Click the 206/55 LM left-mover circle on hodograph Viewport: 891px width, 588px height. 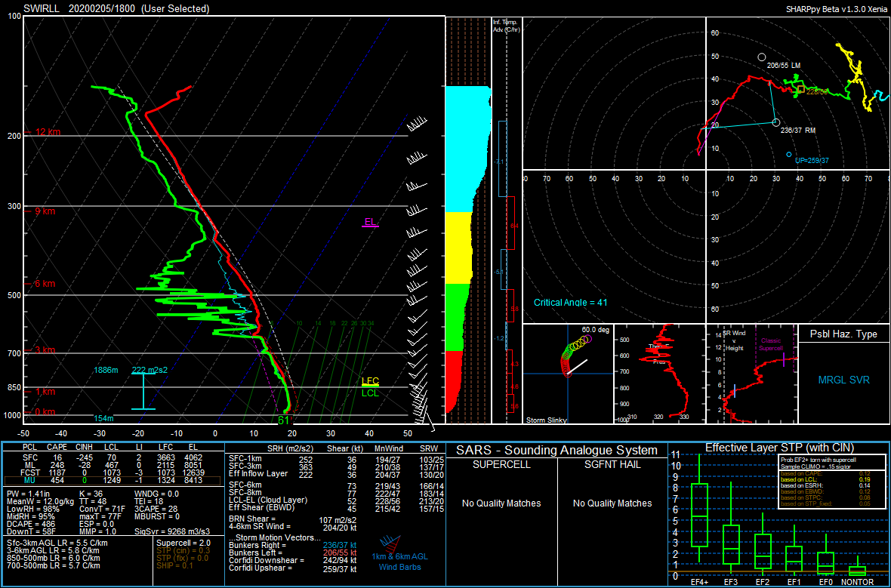click(x=762, y=57)
